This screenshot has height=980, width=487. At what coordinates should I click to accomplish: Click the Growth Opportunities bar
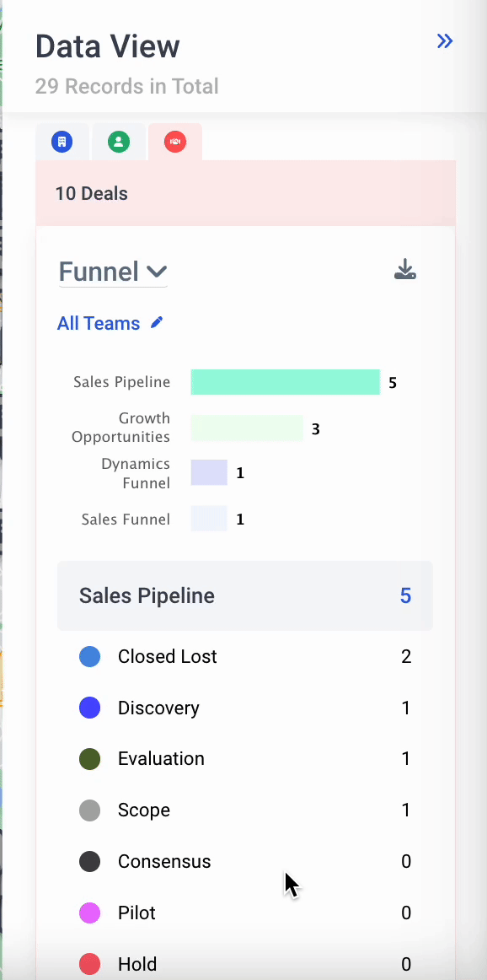point(247,428)
